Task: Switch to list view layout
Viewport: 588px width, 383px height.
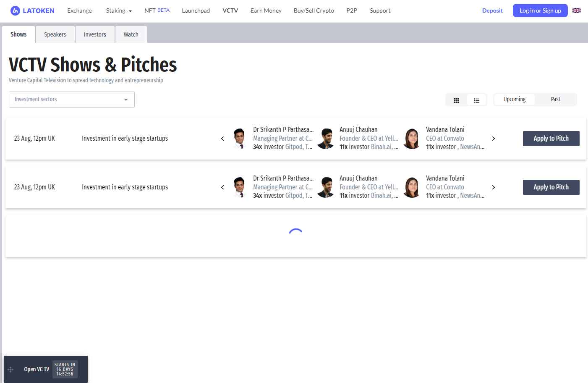Action: click(476, 100)
